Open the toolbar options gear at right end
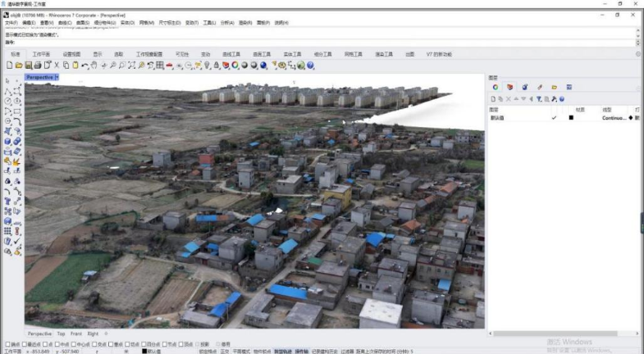Viewport: 644px width, 354px height. coord(637,54)
